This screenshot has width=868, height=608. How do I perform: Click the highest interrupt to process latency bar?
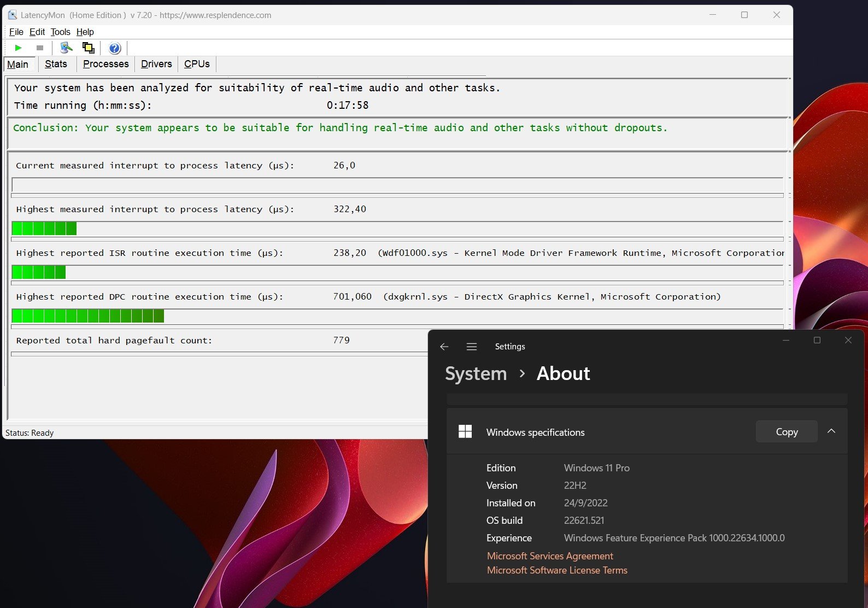(x=397, y=229)
